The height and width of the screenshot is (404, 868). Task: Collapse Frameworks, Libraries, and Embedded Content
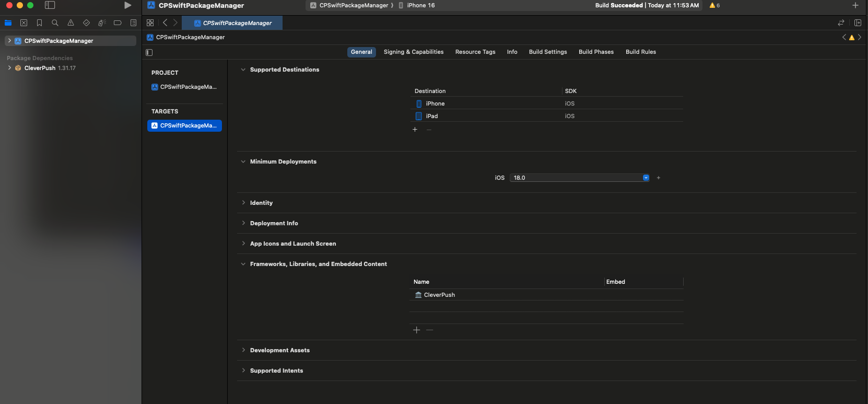pyautogui.click(x=243, y=264)
